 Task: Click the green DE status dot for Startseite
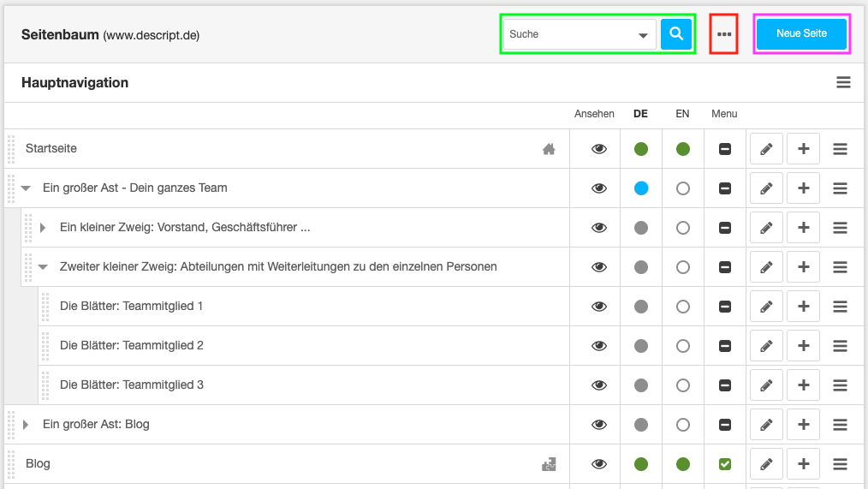pyautogui.click(x=641, y=149)
